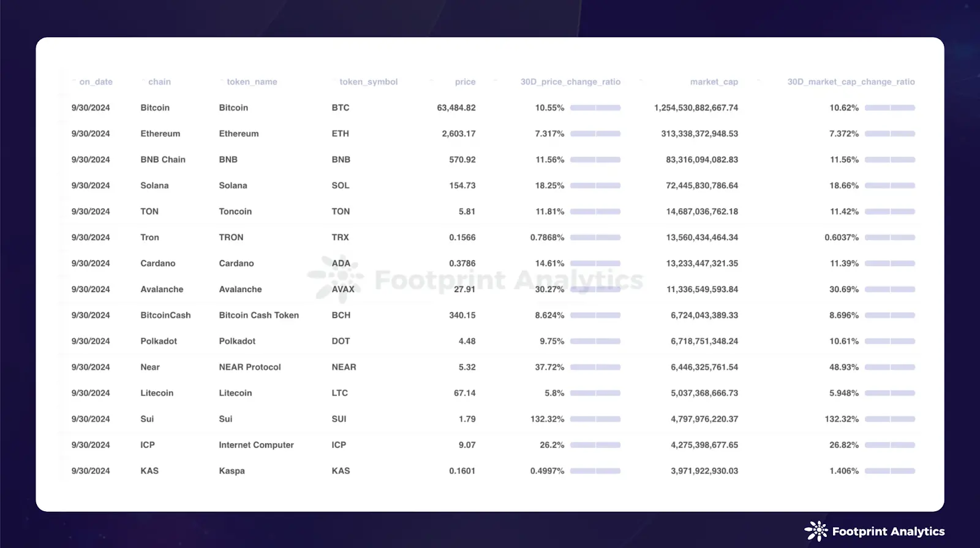Select the token_name column header
980x548 pixels.
click(252, 82)
